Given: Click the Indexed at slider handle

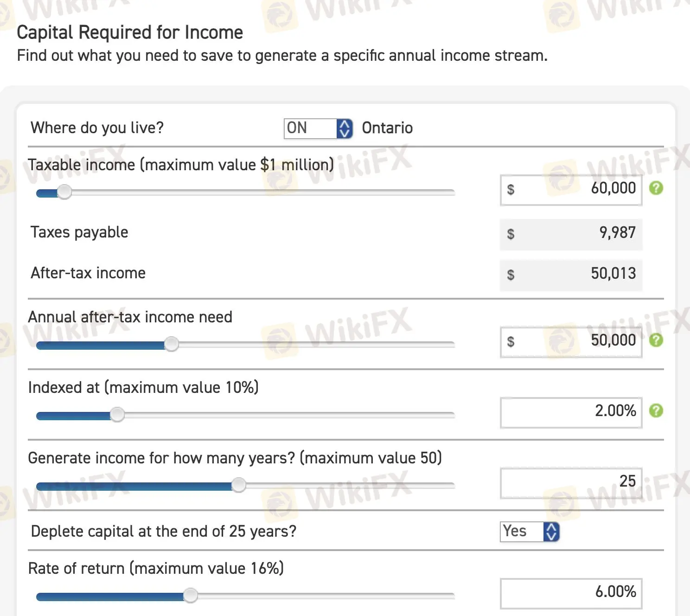Looking at the screenshot, I should coord(118,415).
